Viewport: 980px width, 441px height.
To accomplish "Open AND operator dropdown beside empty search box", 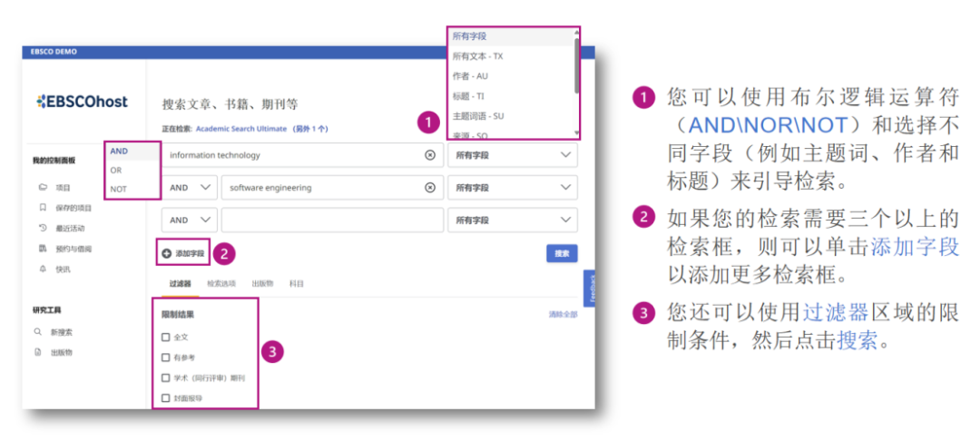I will (190, 220).
